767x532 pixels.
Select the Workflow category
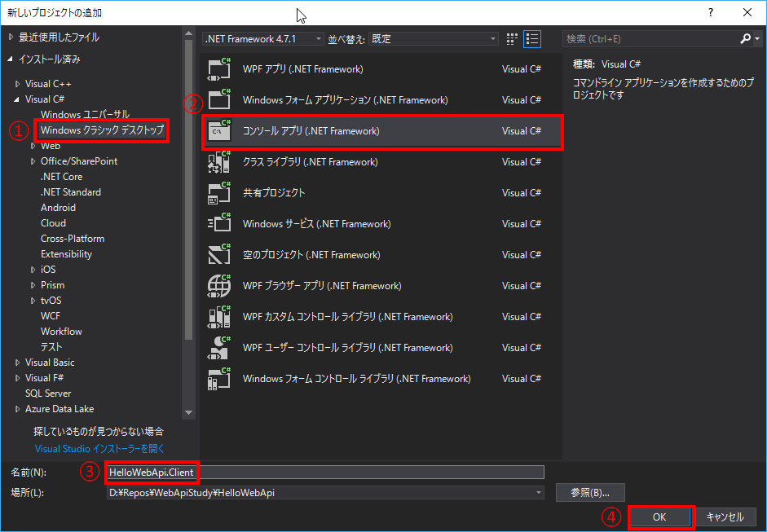(61, 332)
